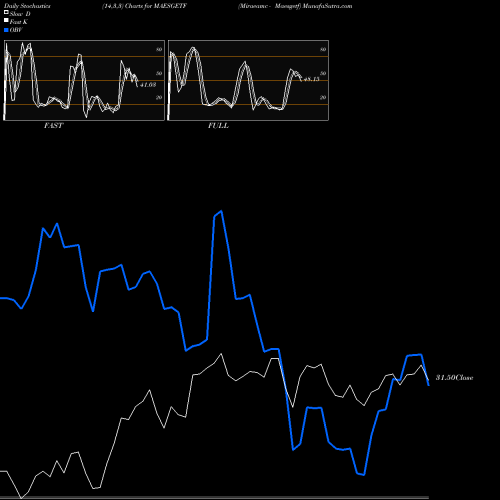Click the end point of blue OBV line

[x=429, y=385]
